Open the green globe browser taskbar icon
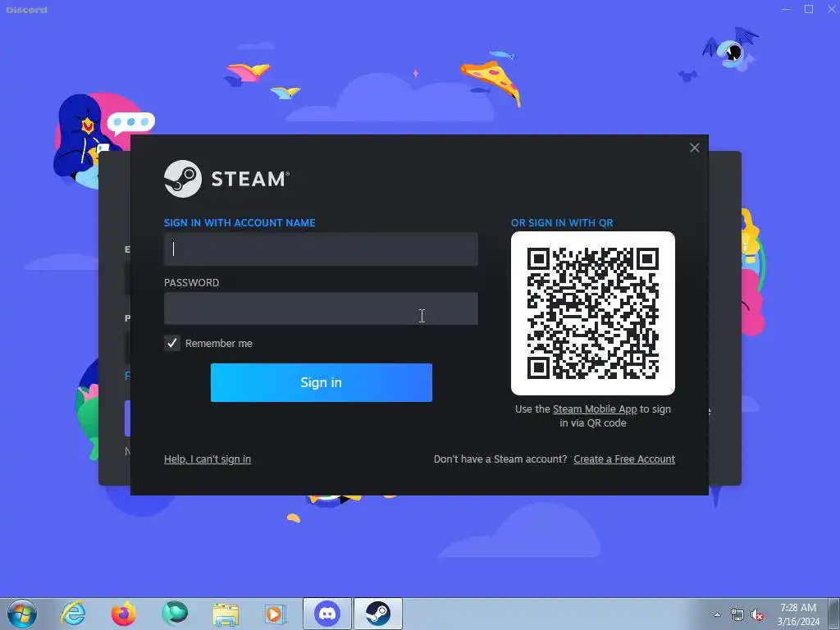The image size is (840, 630). click(x=175, y=614)
